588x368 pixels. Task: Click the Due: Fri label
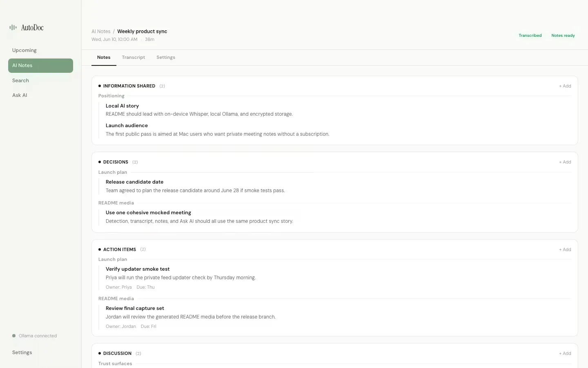[x=148, y=326]
